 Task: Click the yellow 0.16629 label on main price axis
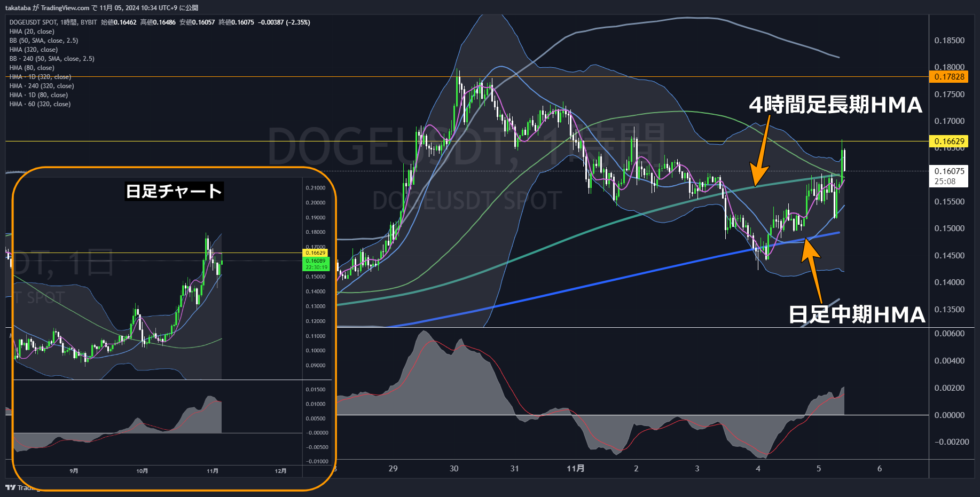click(949, 141)
